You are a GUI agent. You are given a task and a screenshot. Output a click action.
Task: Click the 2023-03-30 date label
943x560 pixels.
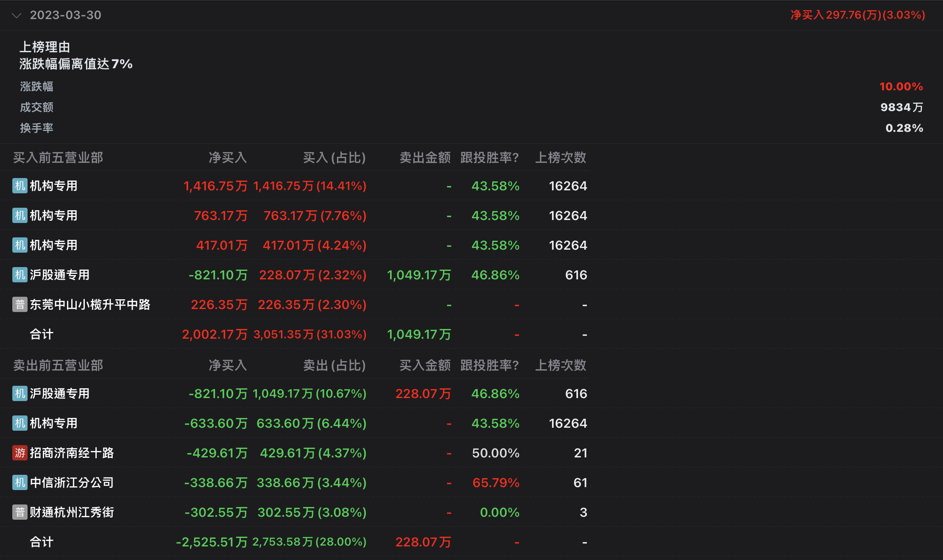pos(65,15)
